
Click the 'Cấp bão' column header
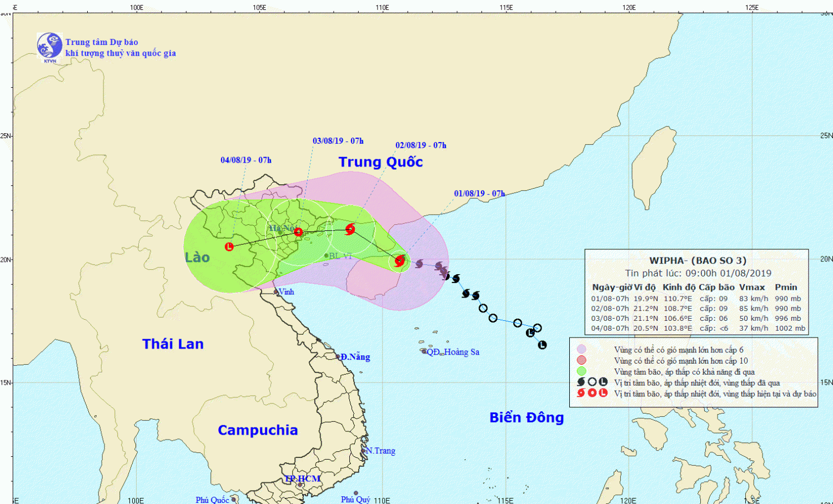pos(716,288)
